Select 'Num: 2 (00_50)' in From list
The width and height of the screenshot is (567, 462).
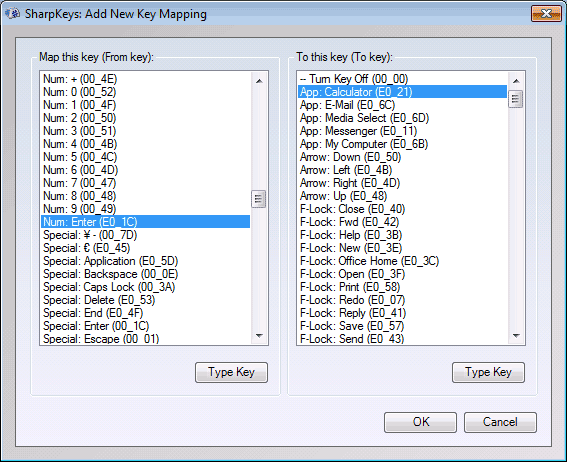coord(146,118)
